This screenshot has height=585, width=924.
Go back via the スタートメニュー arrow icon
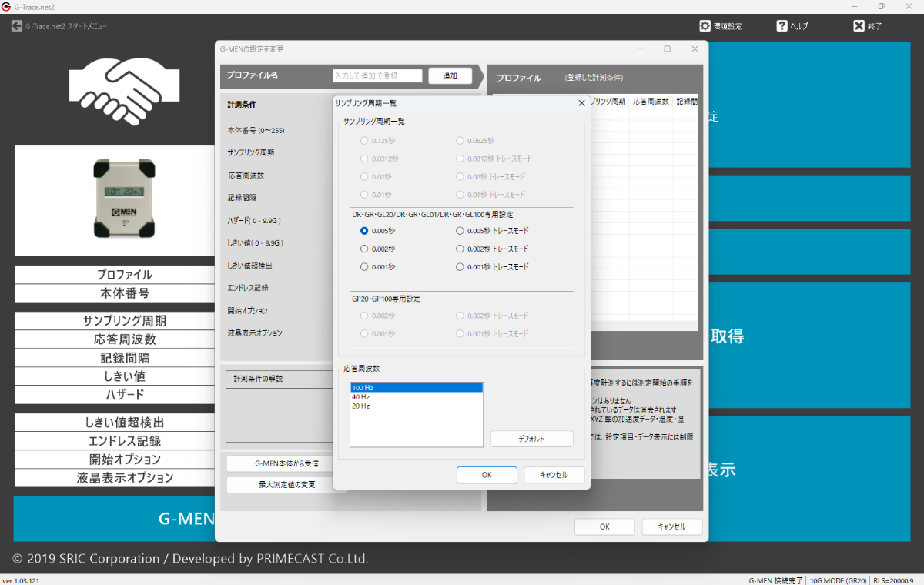point(16,26)
